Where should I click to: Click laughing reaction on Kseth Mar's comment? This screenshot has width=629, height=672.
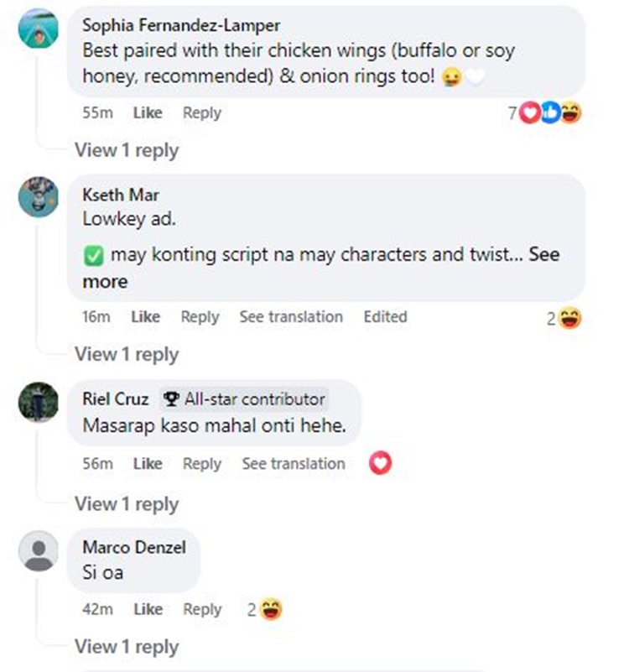click(x=570, y=318)
